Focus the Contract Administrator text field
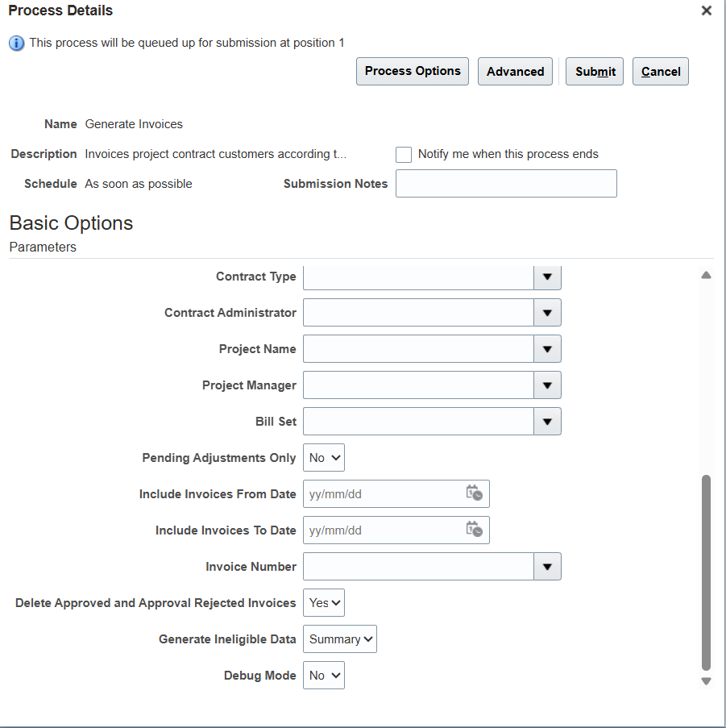 (418, 313)
